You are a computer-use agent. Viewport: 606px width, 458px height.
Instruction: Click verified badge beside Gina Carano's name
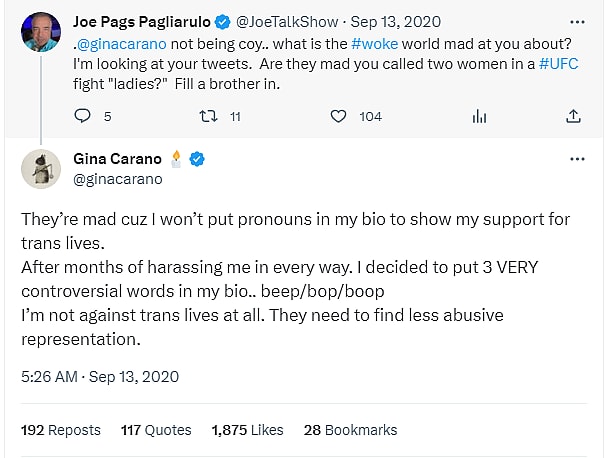coord(199,158)
